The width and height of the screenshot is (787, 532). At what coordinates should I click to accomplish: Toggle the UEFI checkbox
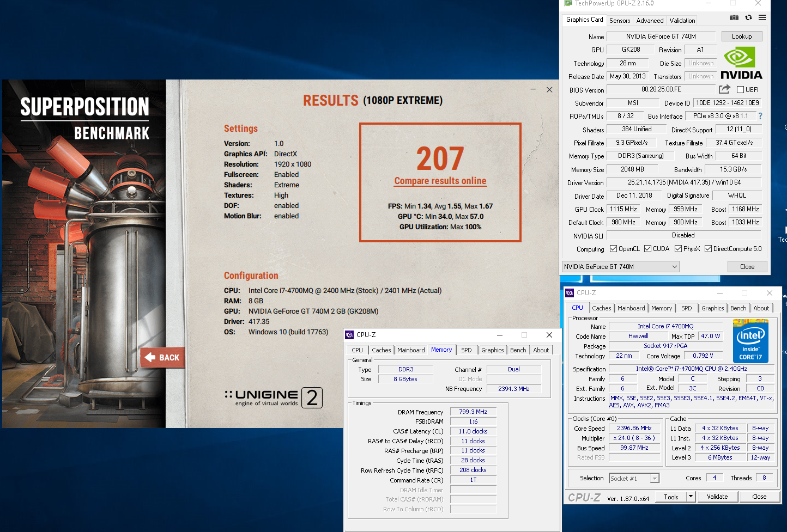coord(740,90)
